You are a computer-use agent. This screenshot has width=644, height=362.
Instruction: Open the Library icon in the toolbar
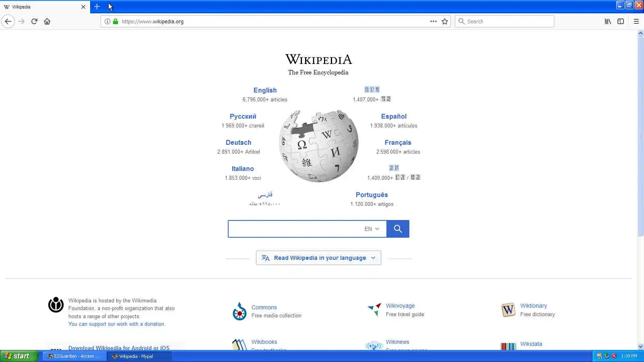608,21
